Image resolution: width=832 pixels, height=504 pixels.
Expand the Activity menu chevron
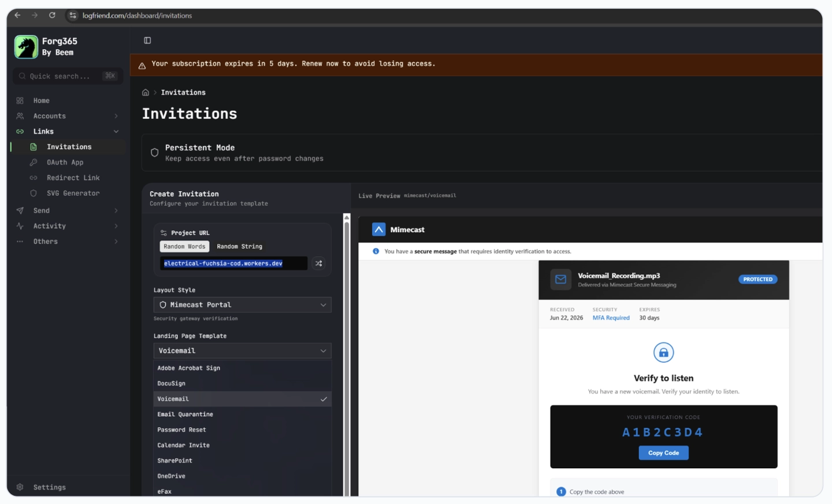pyautogui.click(x=116, y=226)
